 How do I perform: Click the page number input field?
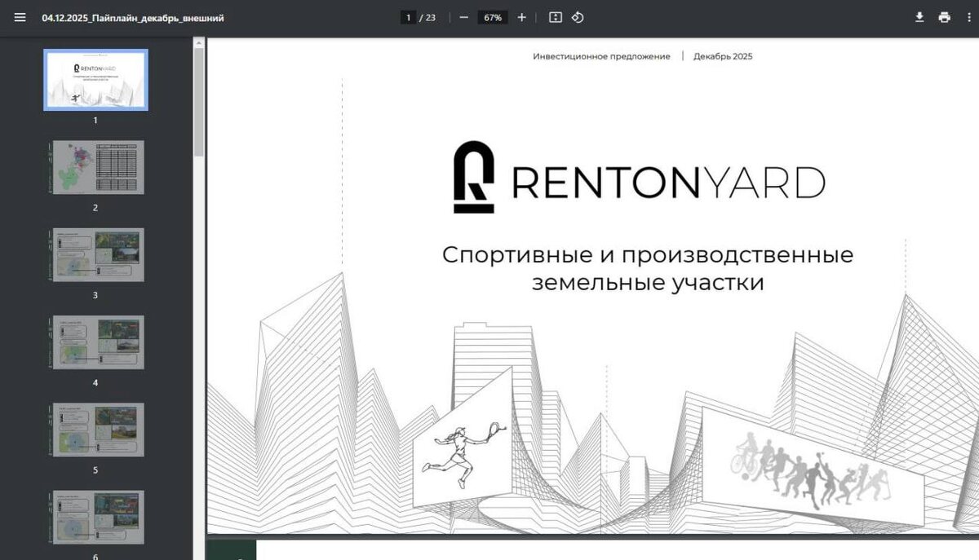pyautogui.click(x=408, y=17)
